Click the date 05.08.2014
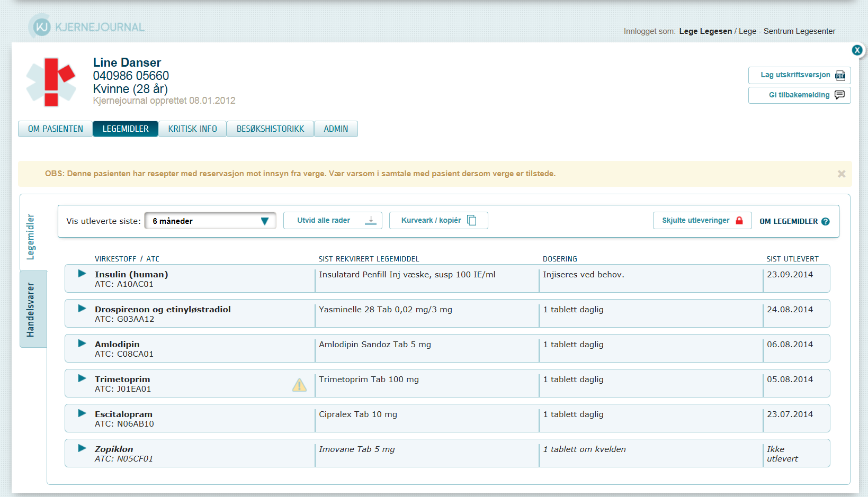This screenshot has height=497, width=868. tap(790, 379)
